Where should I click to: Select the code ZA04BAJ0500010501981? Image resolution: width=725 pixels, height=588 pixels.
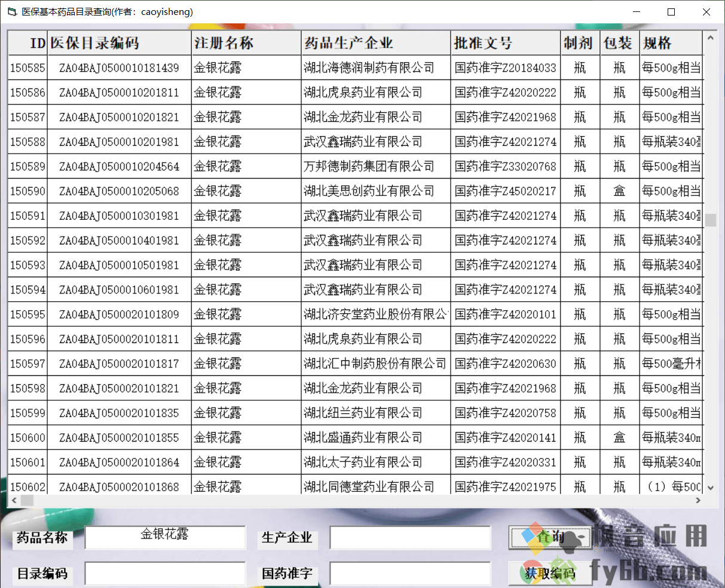coord(120,265)
